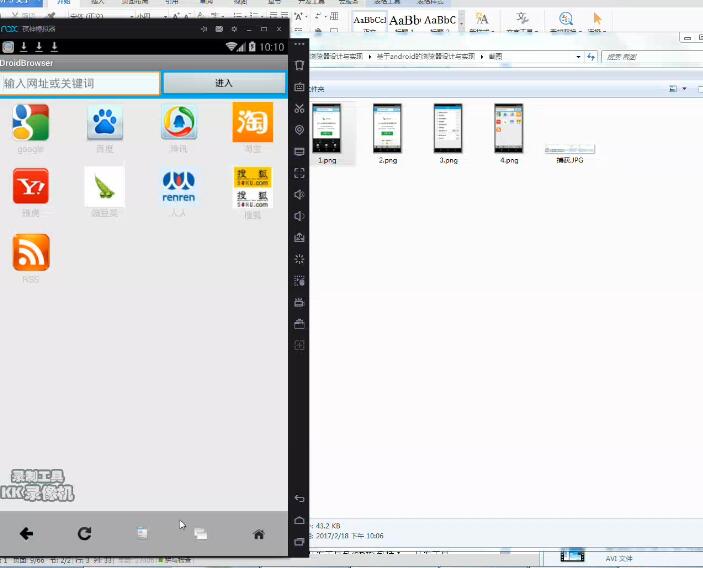Click last breadcrumb folder in address bar
The width and height of the screenshot is (703, 568).
[495, 56]
